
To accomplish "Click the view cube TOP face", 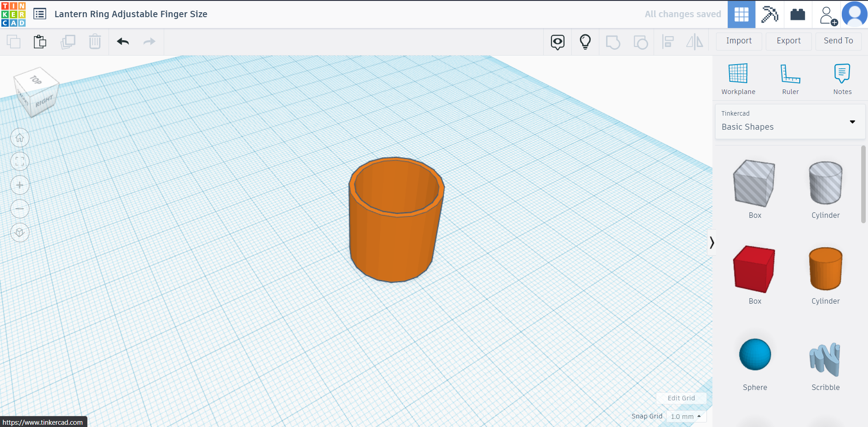I will click(x=36, y=80).
